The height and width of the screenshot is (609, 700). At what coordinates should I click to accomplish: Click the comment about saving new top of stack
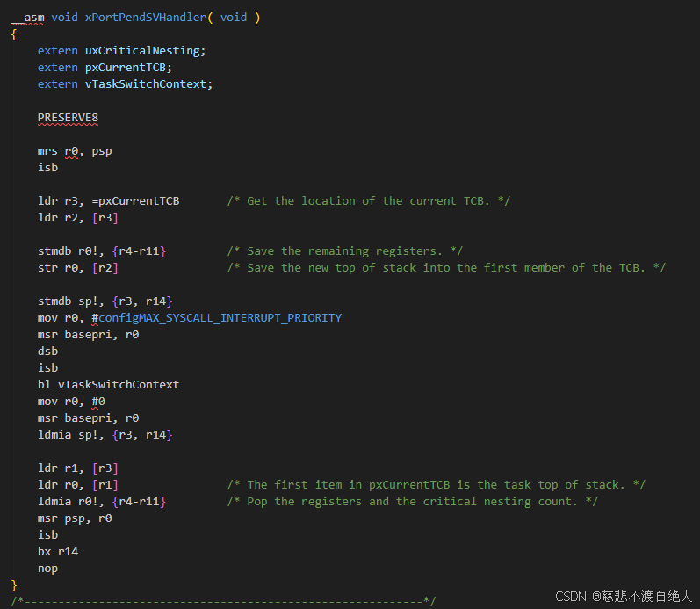point(446,268)
